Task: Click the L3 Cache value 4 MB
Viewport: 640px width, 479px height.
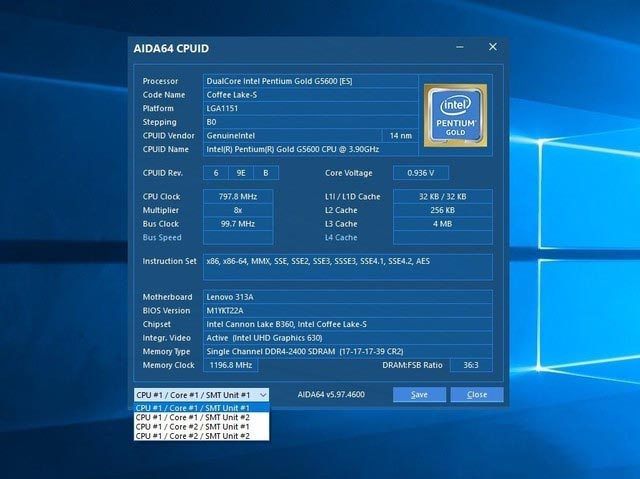Action: pyautogui.click(x=443, y=224)
